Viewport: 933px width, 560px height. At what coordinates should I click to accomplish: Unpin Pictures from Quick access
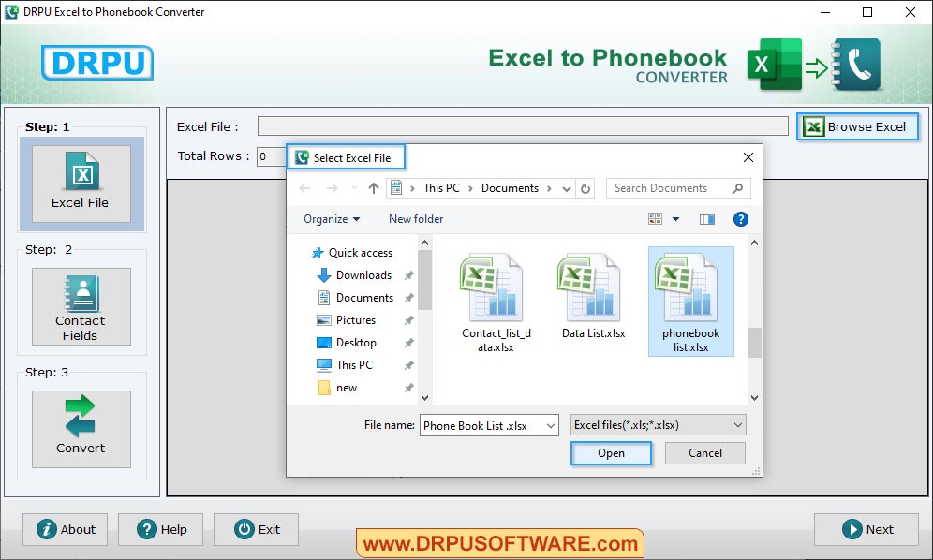408,319
